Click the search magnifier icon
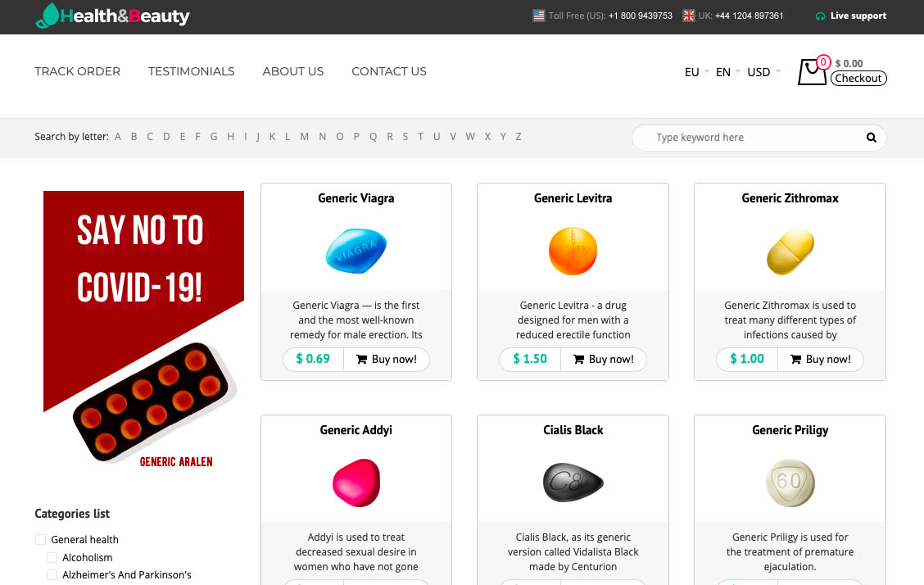 tap(872, 138)
